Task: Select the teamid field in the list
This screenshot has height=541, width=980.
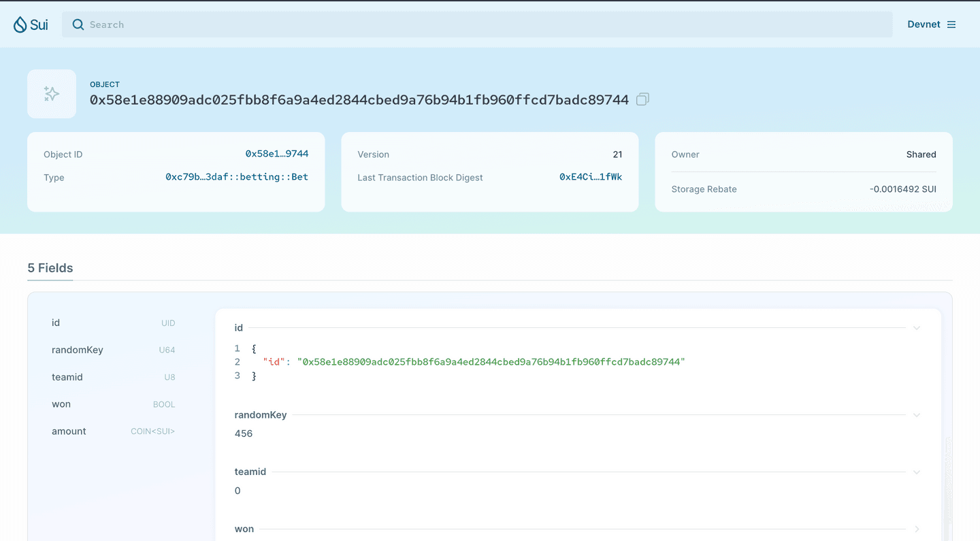Action: [x=113, y=377]
